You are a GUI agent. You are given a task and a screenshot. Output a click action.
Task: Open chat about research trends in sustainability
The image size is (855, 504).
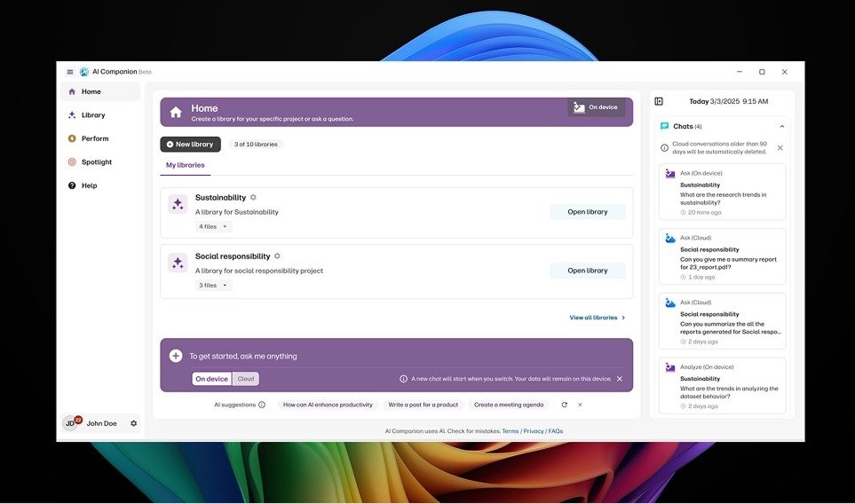click(723, 192)
